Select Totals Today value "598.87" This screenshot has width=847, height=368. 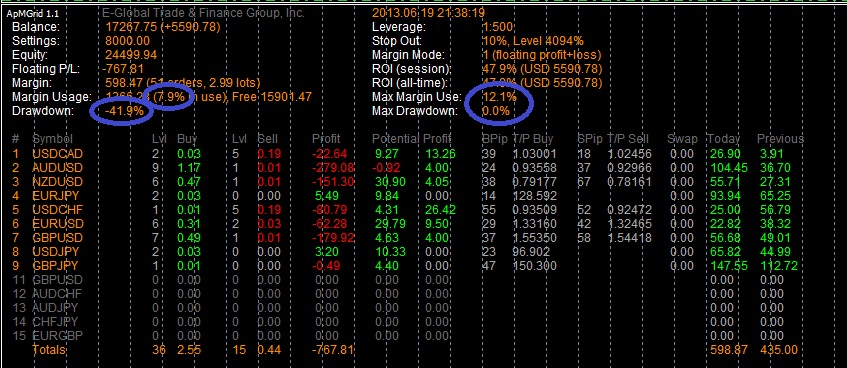tap(729, 350)
